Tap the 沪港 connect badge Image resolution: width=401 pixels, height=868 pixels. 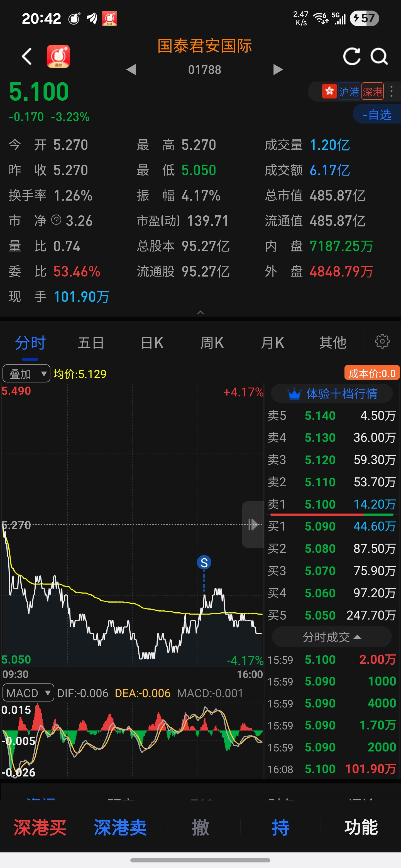click(349, 91)
